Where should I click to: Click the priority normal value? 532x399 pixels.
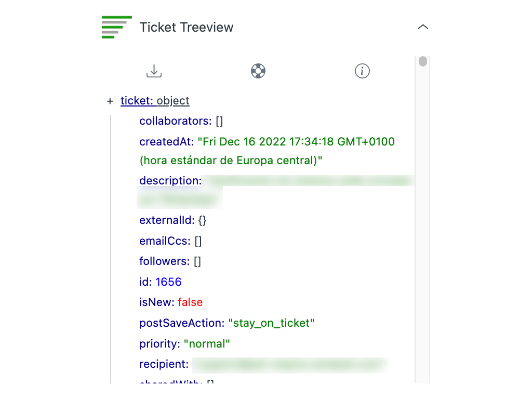(207, 343)
